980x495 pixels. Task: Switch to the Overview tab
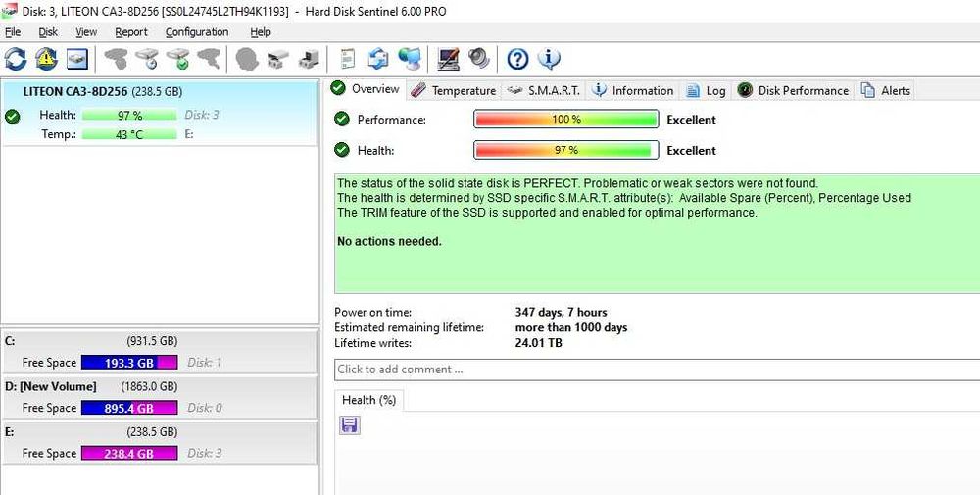(367, 89)
